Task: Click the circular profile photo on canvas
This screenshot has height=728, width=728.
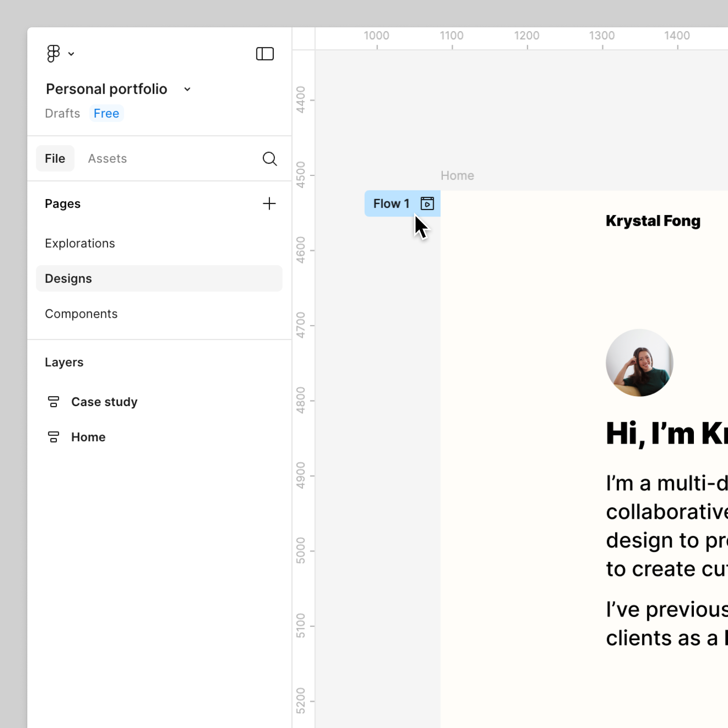Action: pyautogui.click(x=639, y=362)
